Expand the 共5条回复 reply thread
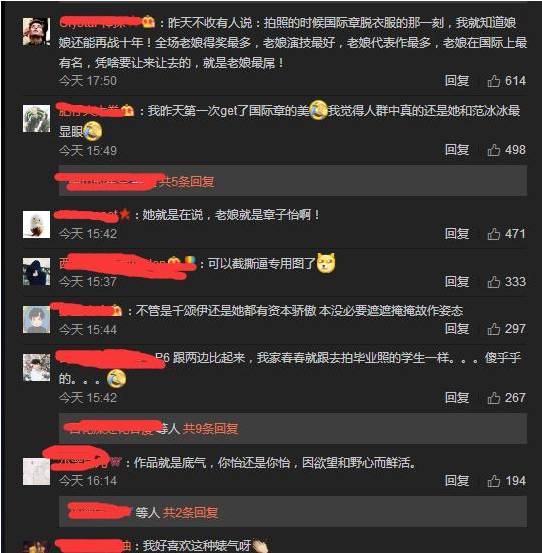The image size is (542, 553). [x=186, y=182]
